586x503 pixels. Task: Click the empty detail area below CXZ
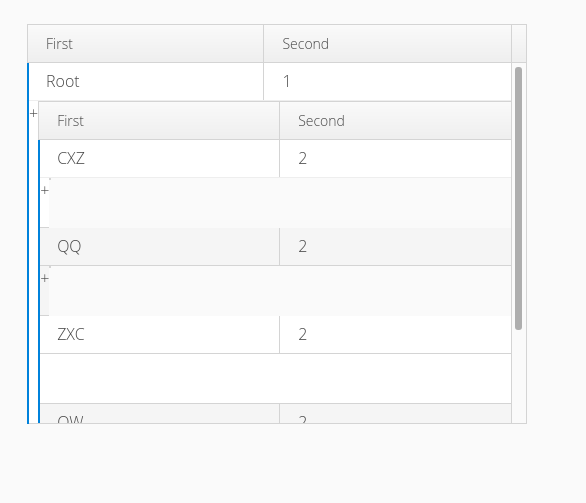(x=280, y=203)
